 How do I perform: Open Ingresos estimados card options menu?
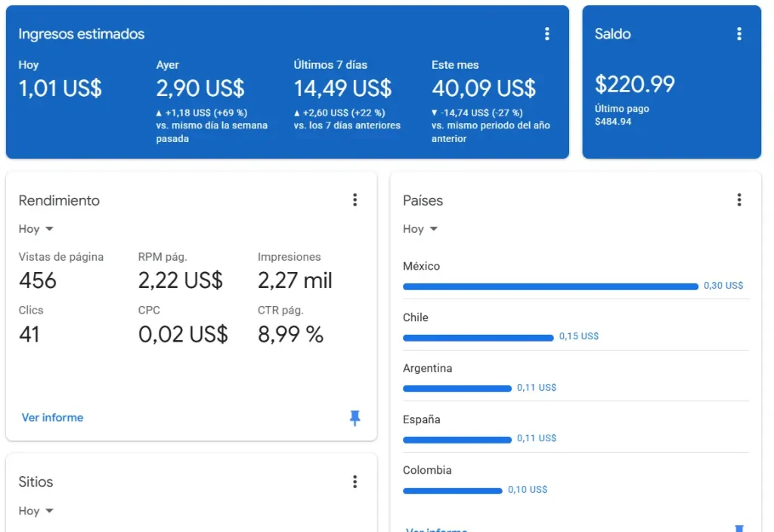tap(547, 34)
